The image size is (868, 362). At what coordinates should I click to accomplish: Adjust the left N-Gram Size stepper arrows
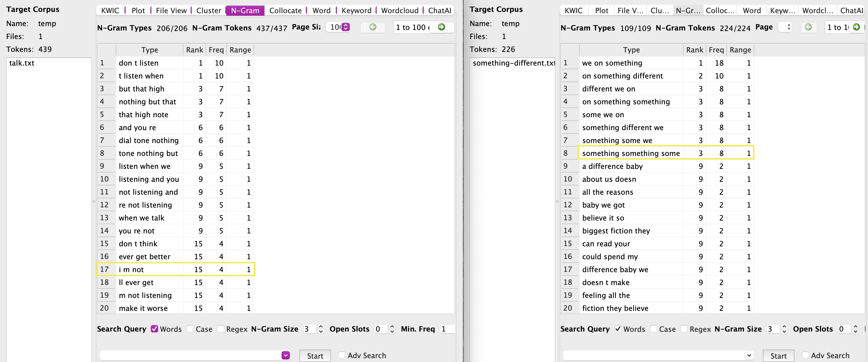321,329
